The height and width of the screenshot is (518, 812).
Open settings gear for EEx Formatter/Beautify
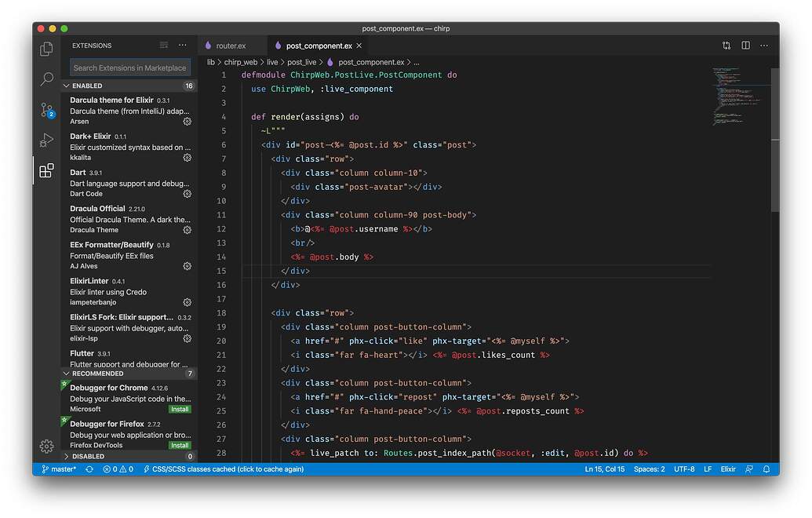(x=187, y=265)
